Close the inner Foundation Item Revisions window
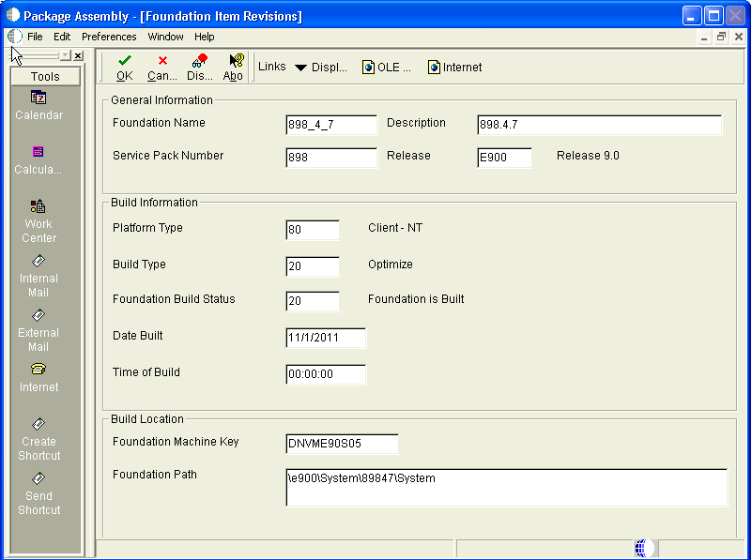The width and height of the screenshot is (752, 560). tap(739, 37)
